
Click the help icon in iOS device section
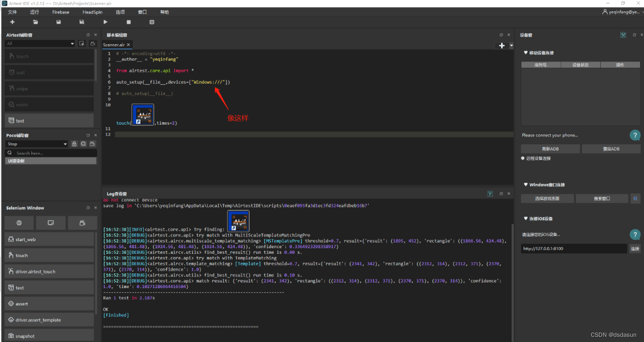pos(635,234)
